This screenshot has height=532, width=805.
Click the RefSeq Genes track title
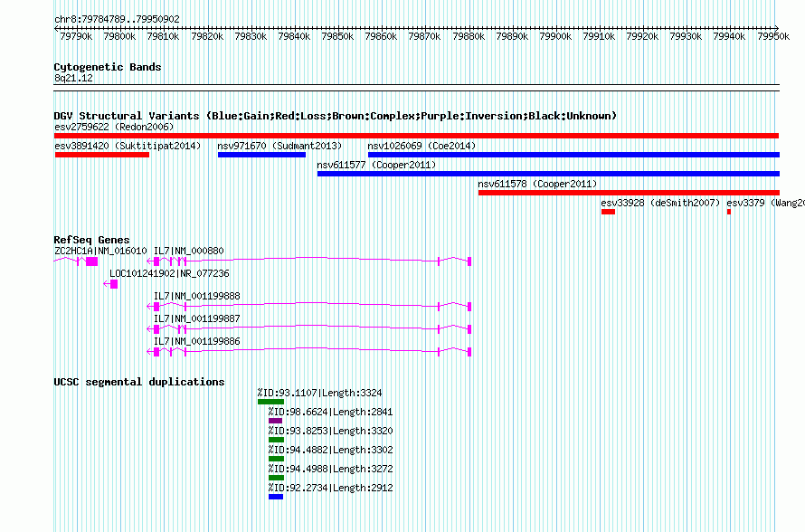click(91, 240)
